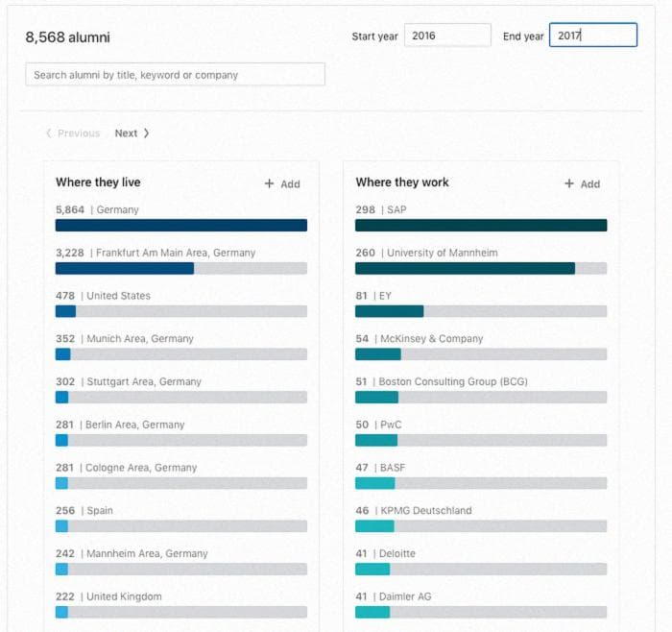The height and width of the screenshot is (632, 672).
Task: Select the Daimler AG bar
Action: 481,612
